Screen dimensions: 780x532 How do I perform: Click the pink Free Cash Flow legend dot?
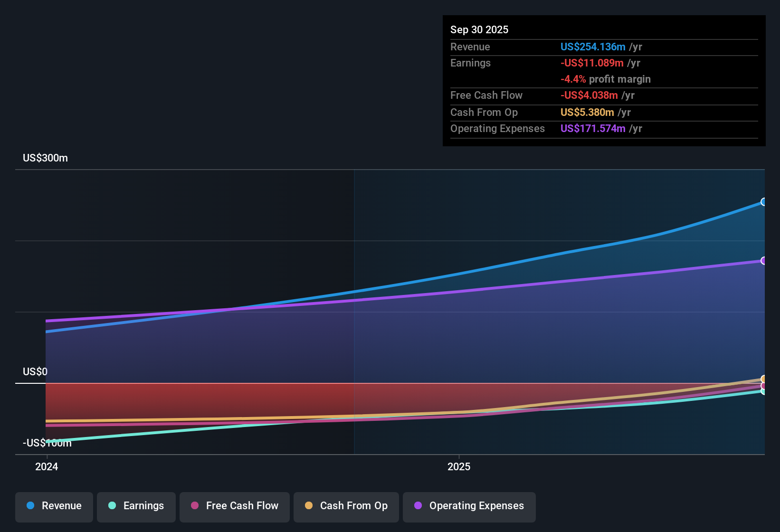pos(194,506)
